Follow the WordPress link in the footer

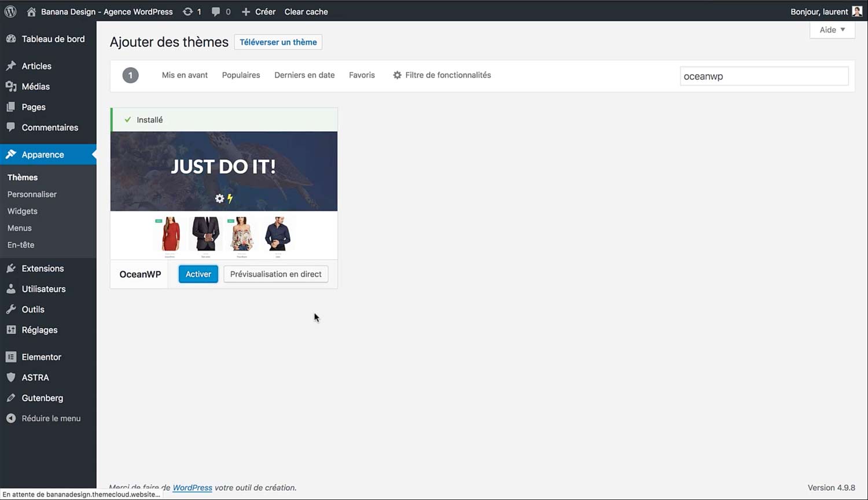point(192,488)
